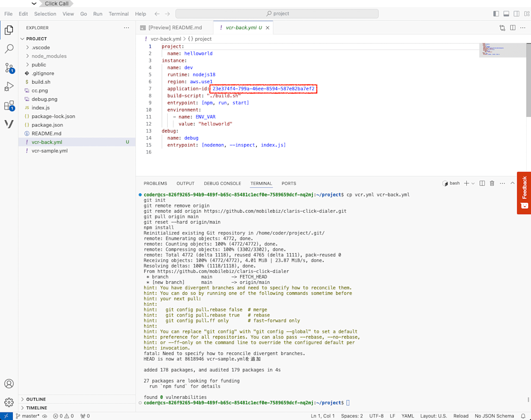Image resolution: width=531 pixels, height=420 pixels.
Task: Click No JSON Schema in status bar
Action: tap(494, 416)
